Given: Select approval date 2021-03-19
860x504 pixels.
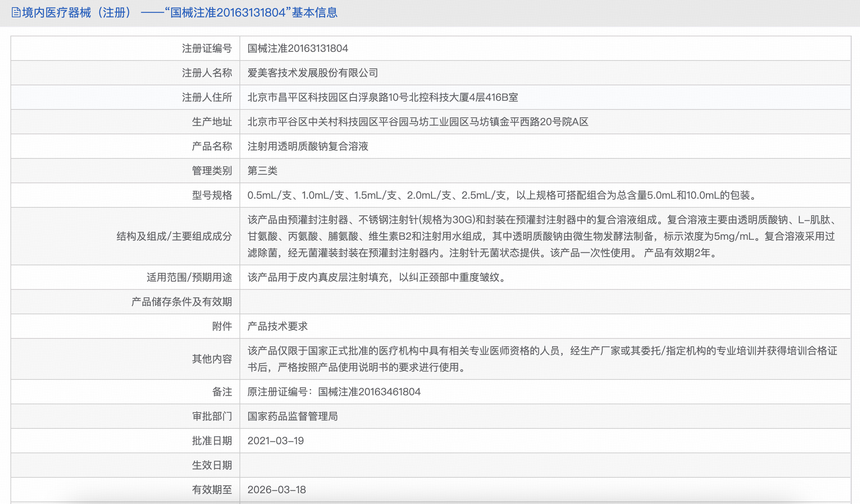Looking at the screenshot, I should 276,441.
